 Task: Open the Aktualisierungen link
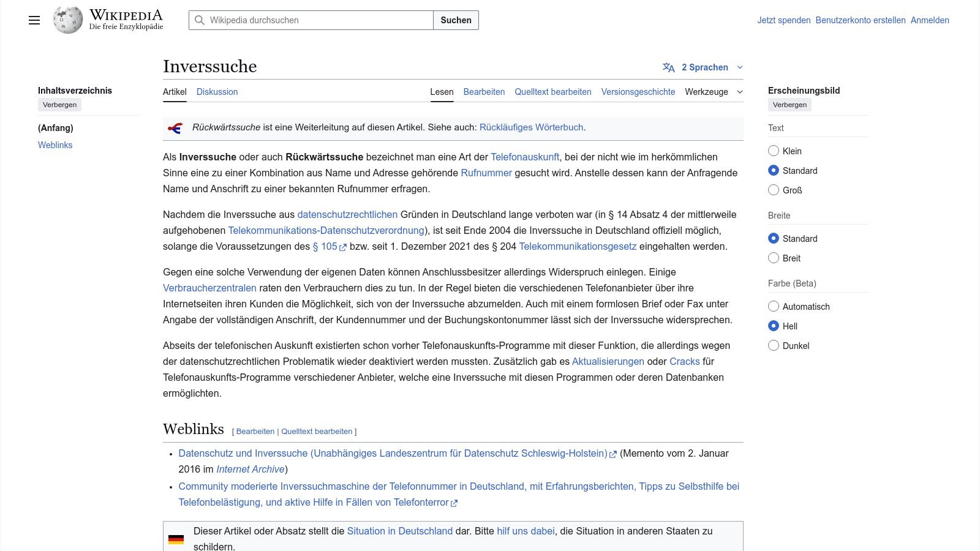[x=608, y=361]
